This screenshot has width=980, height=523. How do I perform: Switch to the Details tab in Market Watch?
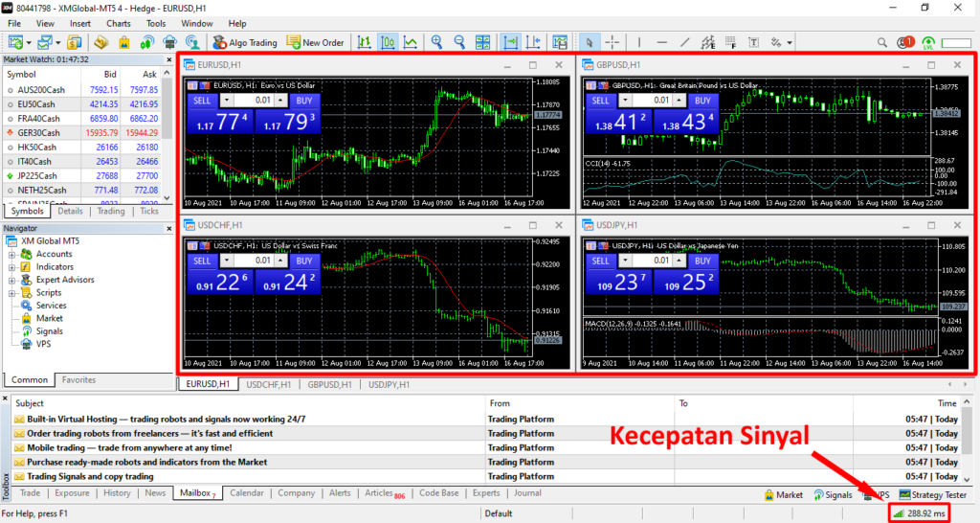point(70,212)
